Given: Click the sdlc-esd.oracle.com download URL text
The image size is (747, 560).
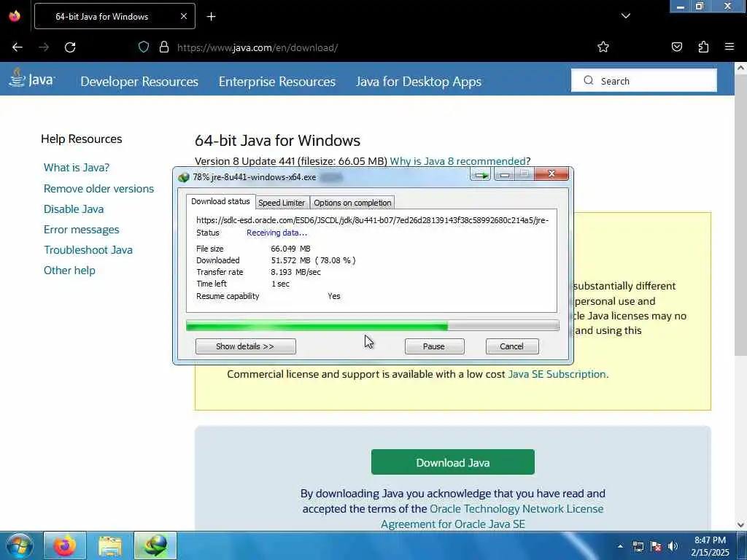Looking at the screenshot, I should pos(373,220).
